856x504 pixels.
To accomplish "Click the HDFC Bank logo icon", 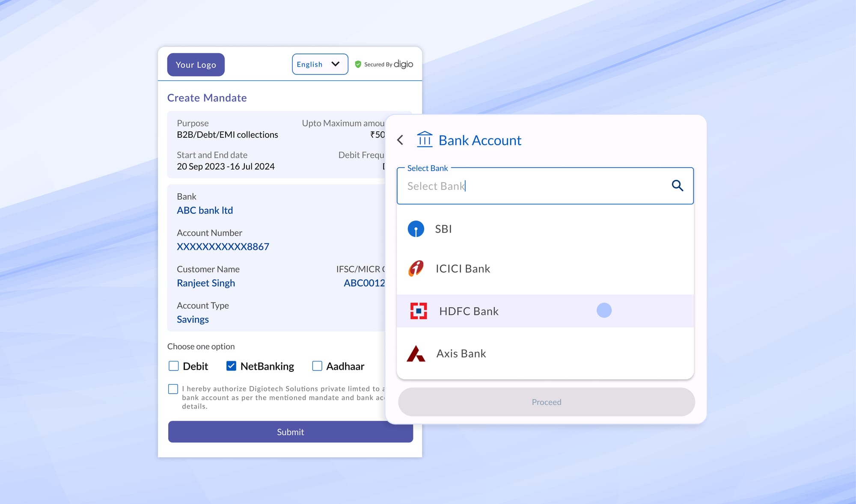I will pos(418,311).
